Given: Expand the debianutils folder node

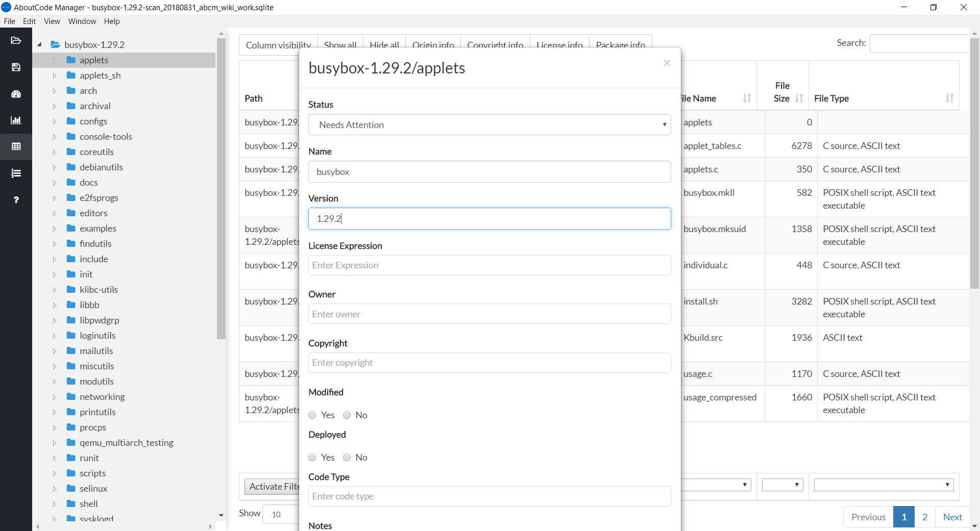Looking at the screenshot, I should [55, 167].
